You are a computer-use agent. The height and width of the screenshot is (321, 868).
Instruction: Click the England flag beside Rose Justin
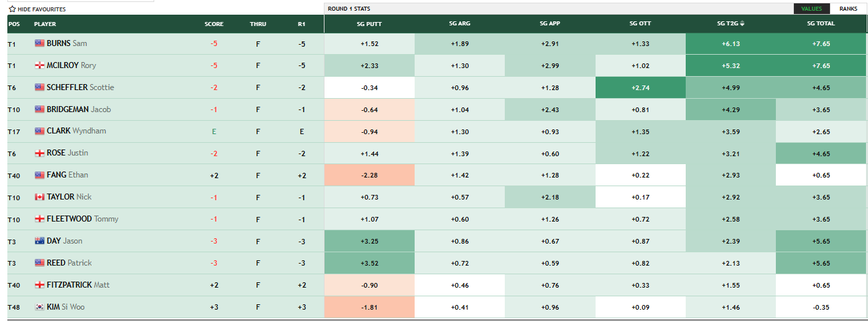coord(39,153)
